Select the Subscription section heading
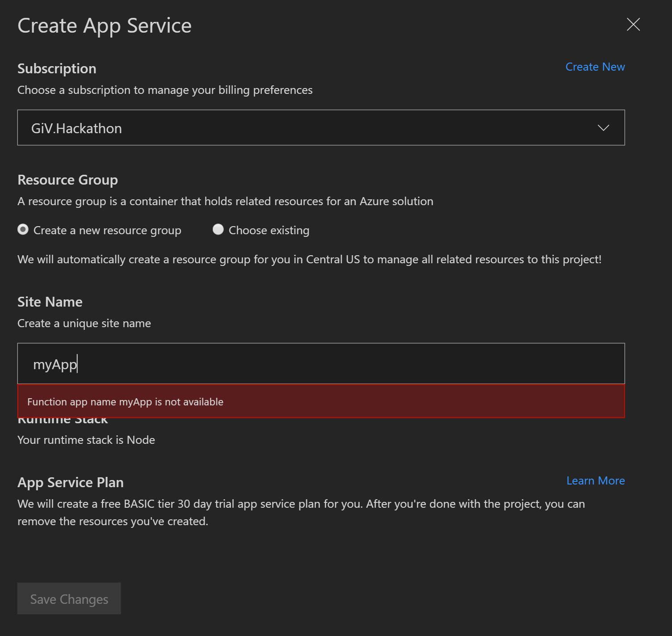672x636 pixels. [57, 68]
